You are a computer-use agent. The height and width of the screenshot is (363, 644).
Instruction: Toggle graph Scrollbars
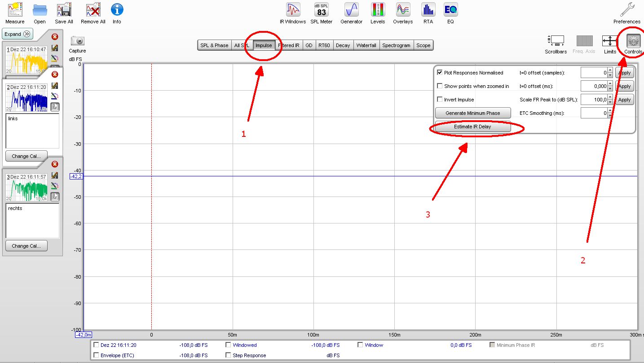click(x=556, y=44)
